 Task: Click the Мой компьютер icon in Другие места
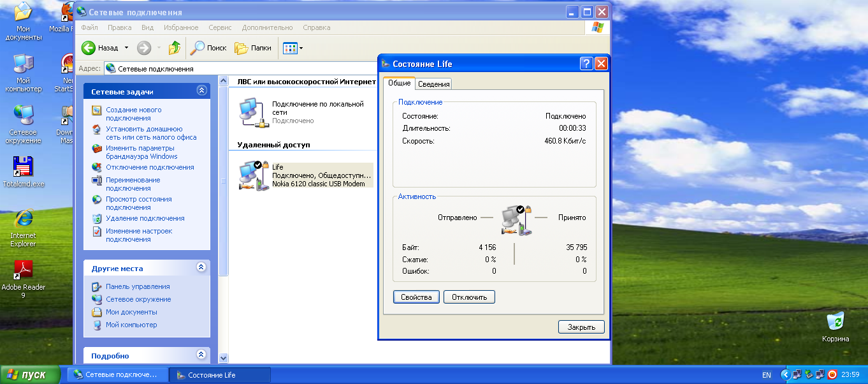(x=97, y=325)
